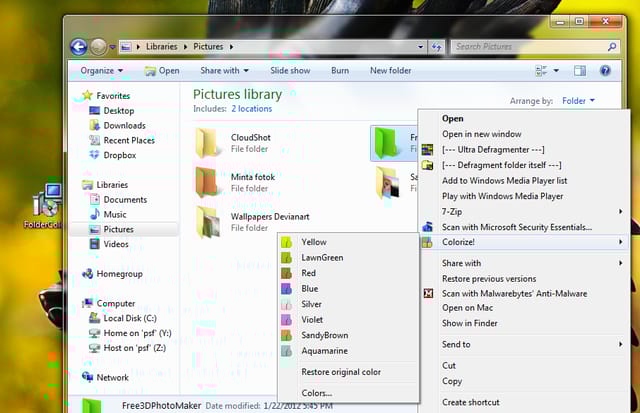Choose Defragment folder itself entry

pos(502,165)
